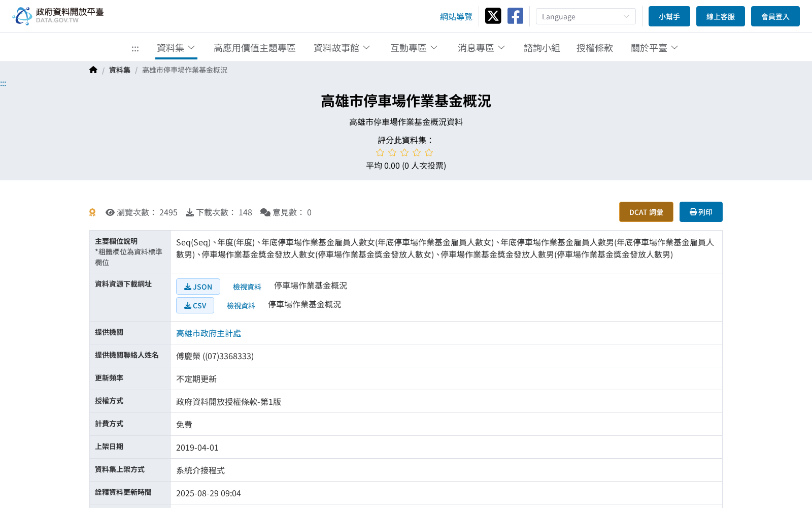812x508 pixels.
Task: Open the Facebook social icon
Action: pos(515,16)
